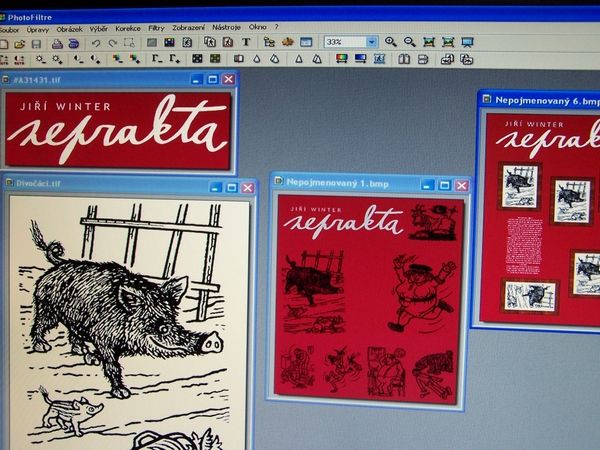The image size is (600, 450).
Task: Open the Soubor menu
Action: [x=9, y=30]
